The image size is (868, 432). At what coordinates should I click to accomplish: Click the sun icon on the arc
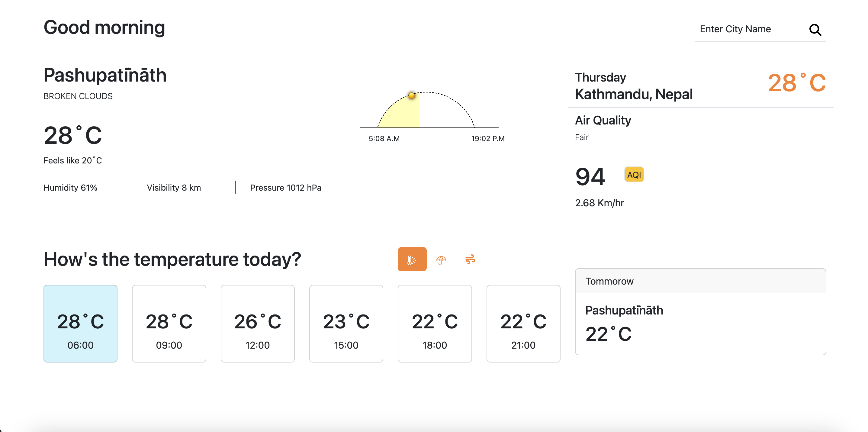click(x=411, y=96)
